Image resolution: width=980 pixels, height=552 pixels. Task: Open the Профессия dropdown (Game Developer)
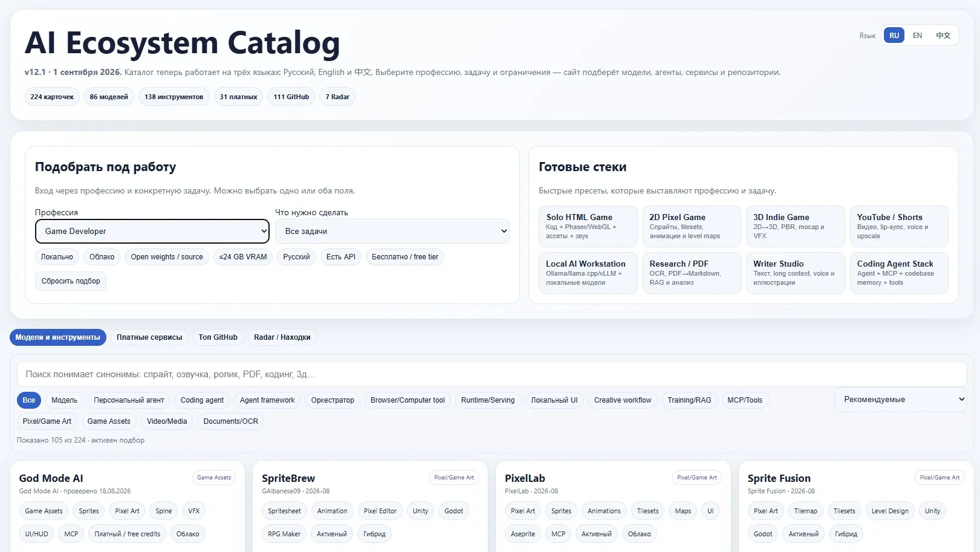pos(152,231)
